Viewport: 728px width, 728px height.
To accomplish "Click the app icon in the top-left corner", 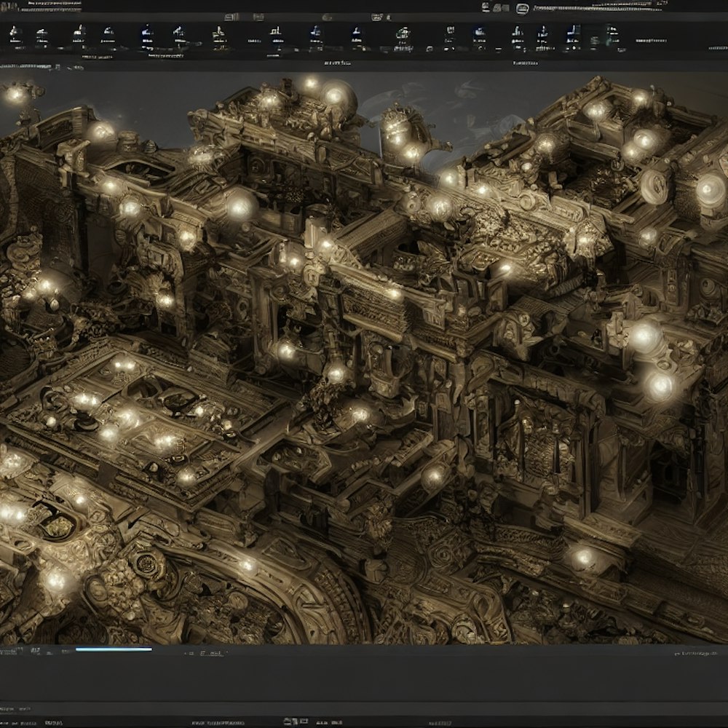I will [x=10, y=5].
